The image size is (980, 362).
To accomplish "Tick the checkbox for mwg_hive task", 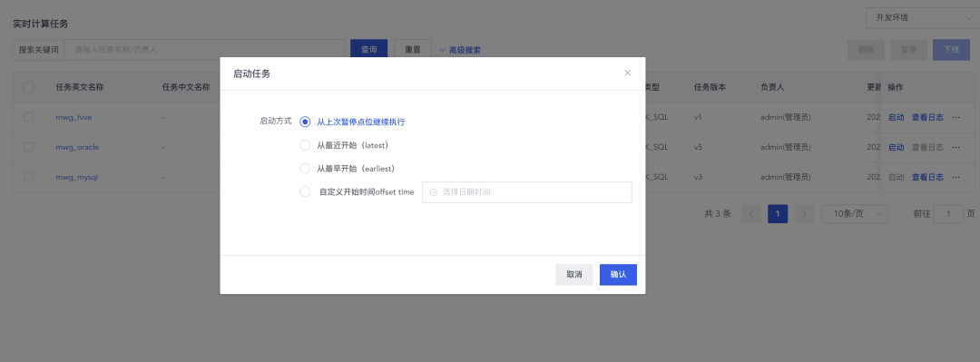I will (x=29, y=117).
